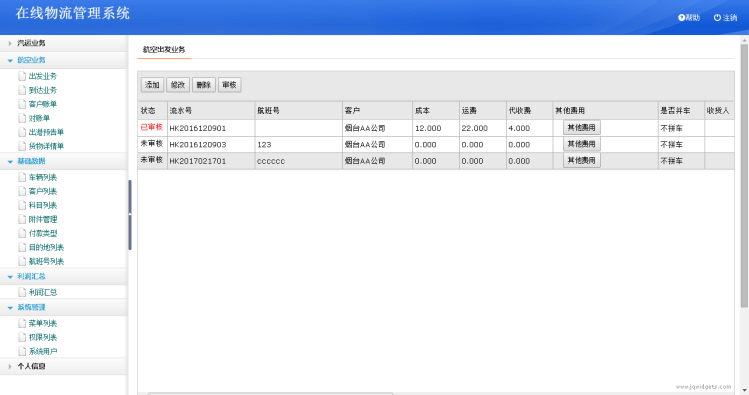Click page icon beside 客户账单
The height and width of the screenshot is (395, 749).
coord(22,104)
